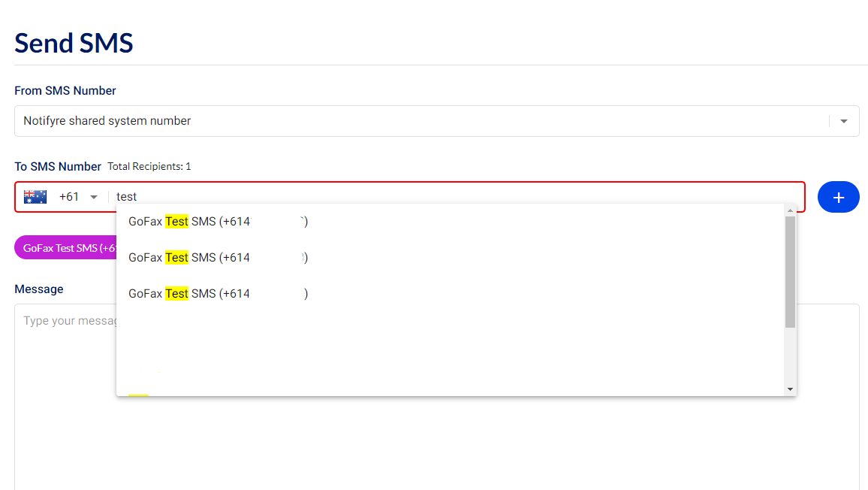Expand the From SMS Number dropdown arrow
Screen dimensions: 868x490
pyautogui.click(x=844, y=121)
